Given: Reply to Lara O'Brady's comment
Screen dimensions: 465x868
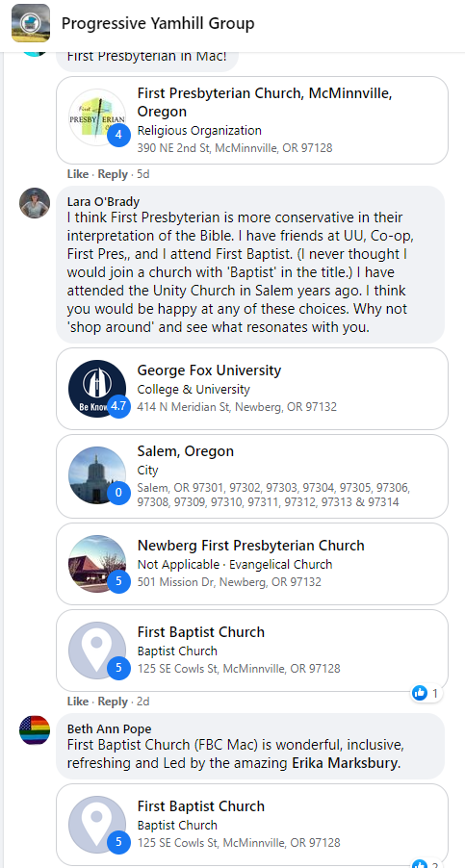Looking at the screenshot, I should 113,702.
